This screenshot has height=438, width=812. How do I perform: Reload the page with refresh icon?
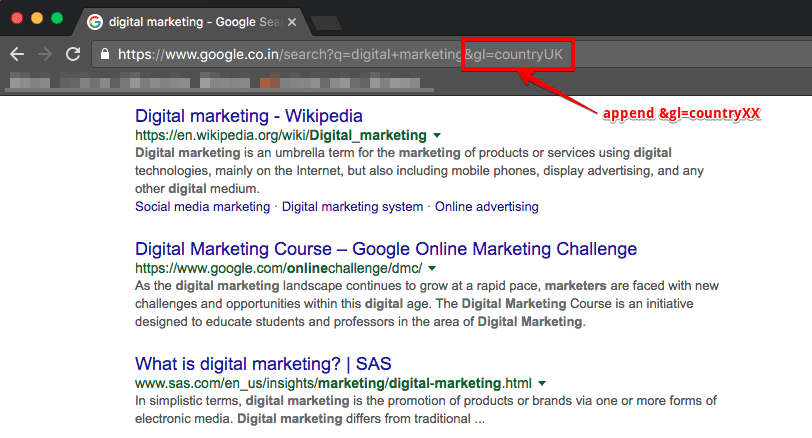(x=73, y=54)
